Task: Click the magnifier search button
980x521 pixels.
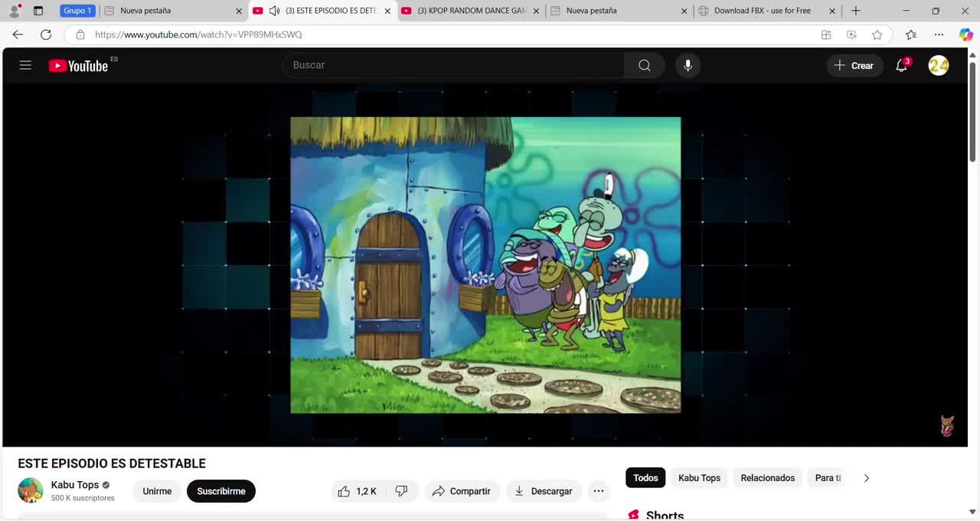Action: click(x=644, y=65)
